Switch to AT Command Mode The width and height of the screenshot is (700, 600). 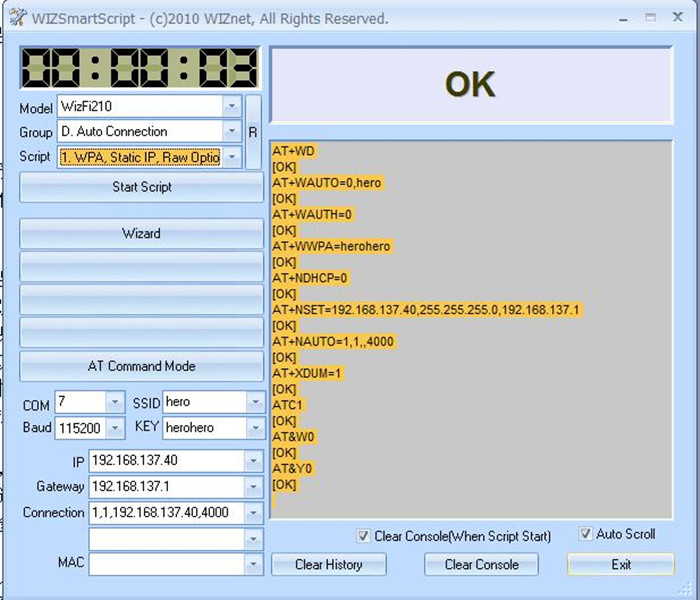[x=142, y=366]
